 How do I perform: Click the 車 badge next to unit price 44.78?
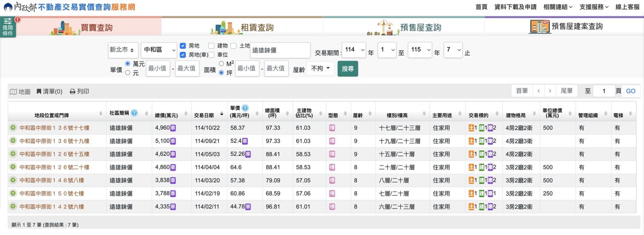tap(248, 206)
